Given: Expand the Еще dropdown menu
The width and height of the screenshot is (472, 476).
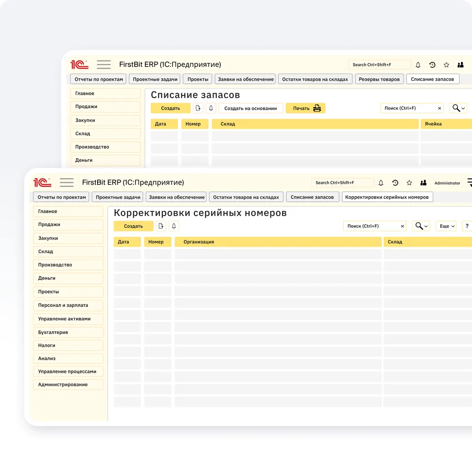Looking at the screenshot, I should pos(447,226).
